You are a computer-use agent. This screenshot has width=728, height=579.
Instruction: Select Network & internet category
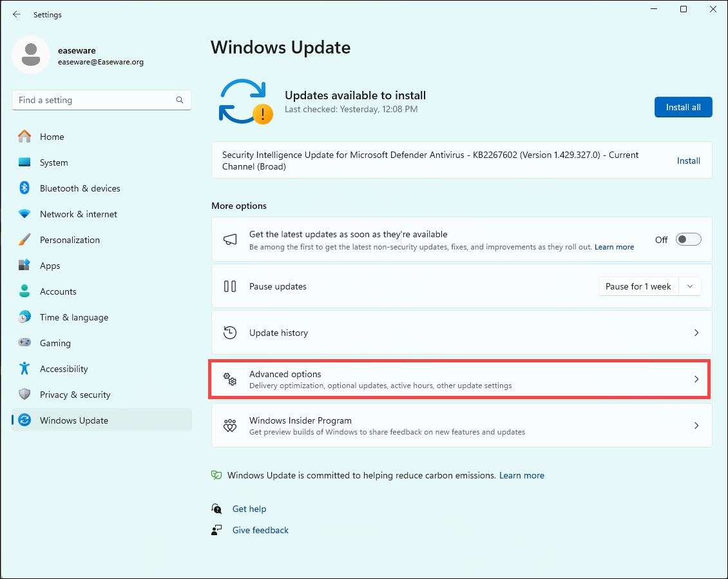102,214
